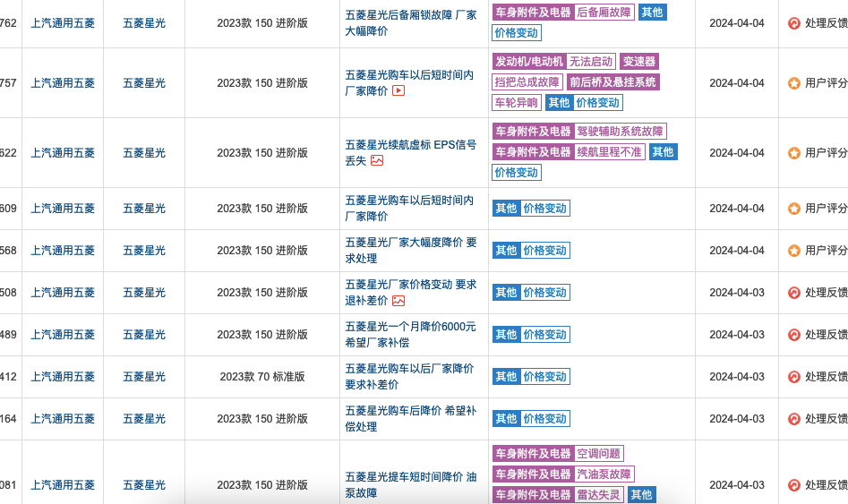Click the 空调问题 tag
848x504 pixels.
(x=599, y=454)
